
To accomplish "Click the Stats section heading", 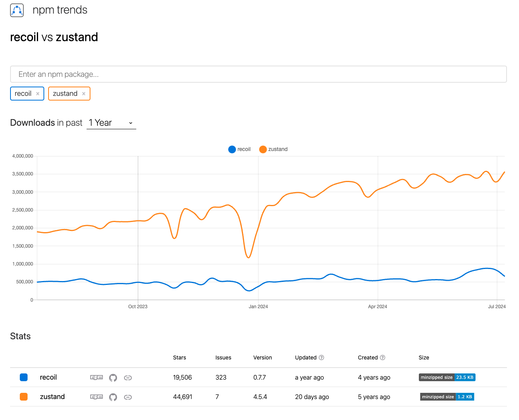I will coord(20,336).
